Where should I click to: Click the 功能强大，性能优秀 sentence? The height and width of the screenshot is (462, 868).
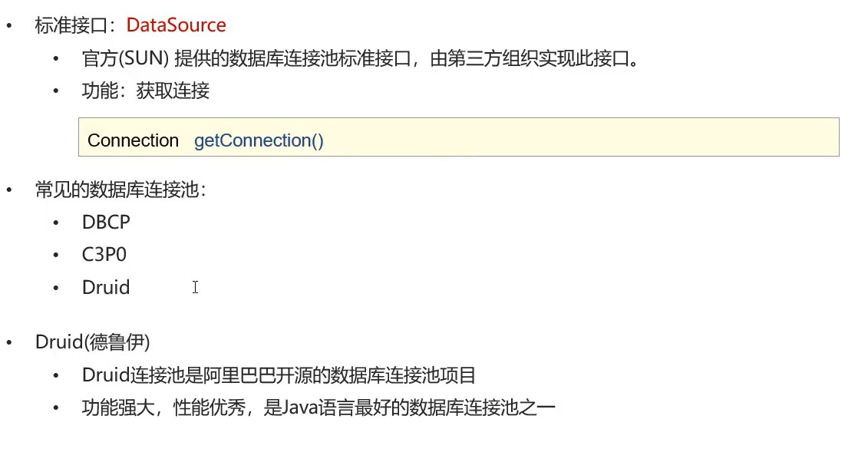318,408
